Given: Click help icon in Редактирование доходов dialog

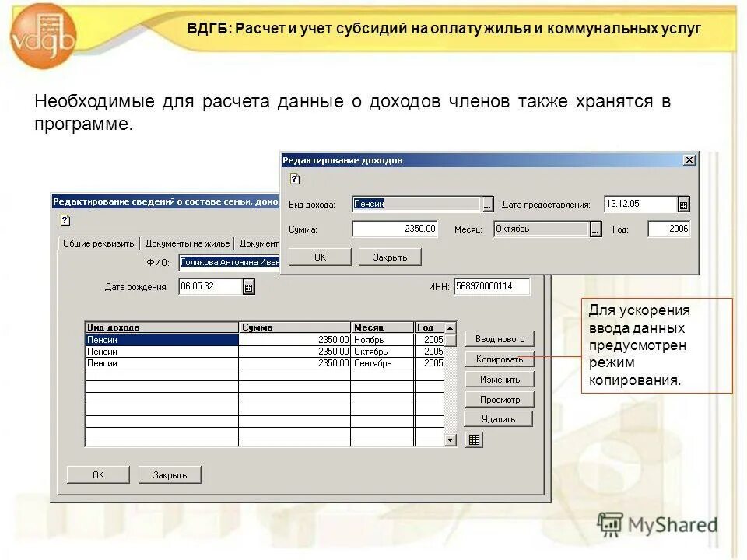Looking at the screenshot, I should click(x=295, y=179).
